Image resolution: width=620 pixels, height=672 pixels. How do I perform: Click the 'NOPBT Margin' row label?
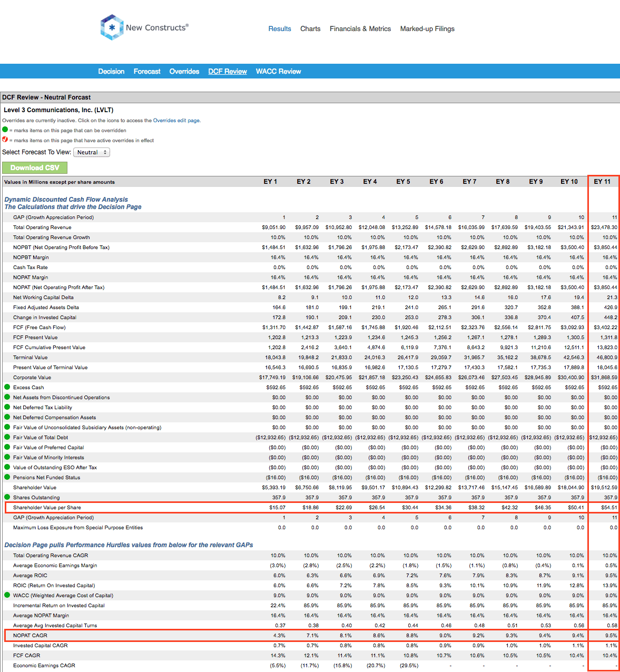click(31, 258)
